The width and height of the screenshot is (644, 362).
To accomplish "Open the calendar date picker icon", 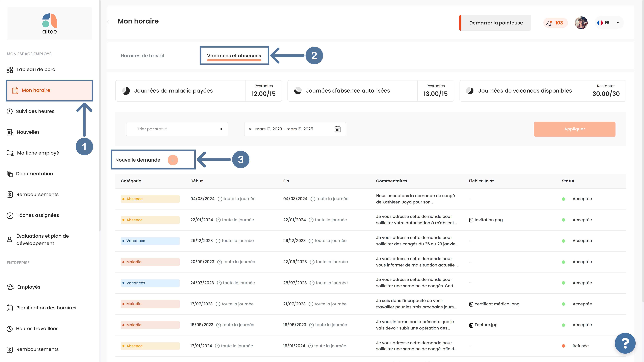I will (337, 129).
